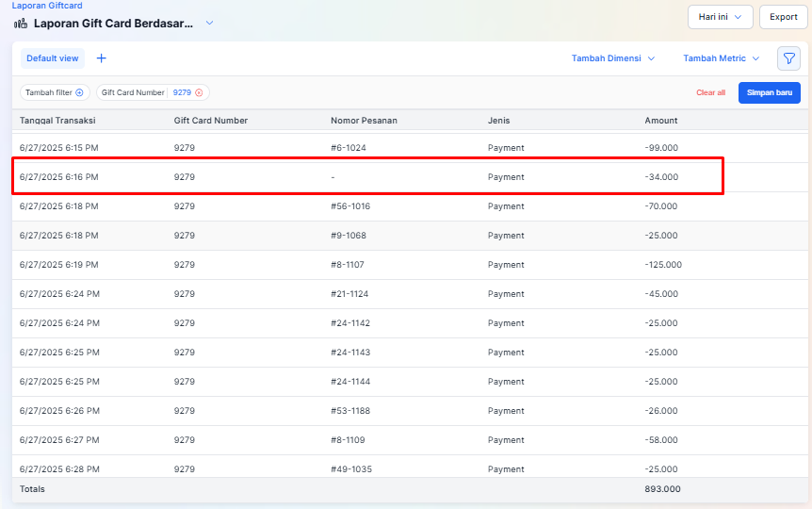Click the amount -26.000
The height and width of the screenshot is (509, 812).
(661, 411)
